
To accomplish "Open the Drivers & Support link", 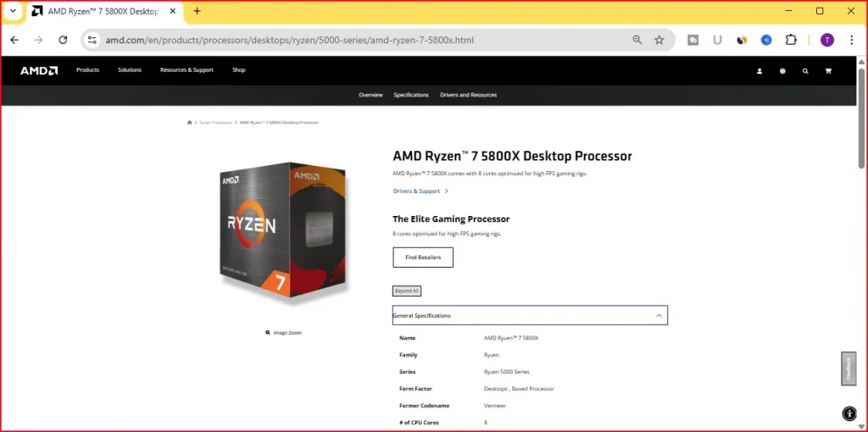I will tap(420, 191).
